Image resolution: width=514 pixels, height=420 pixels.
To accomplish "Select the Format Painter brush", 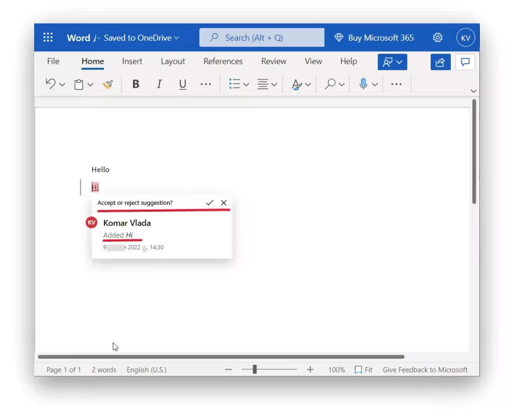I will click(x=107, y=84).
